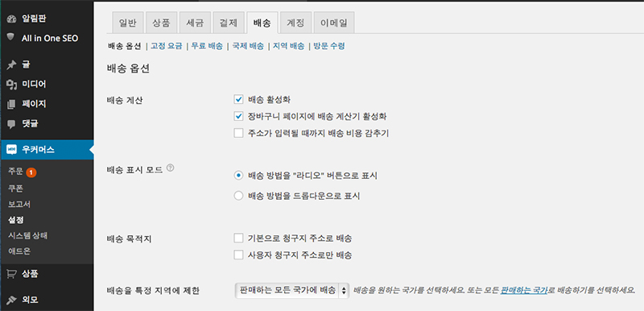
Task: Go to 쿠폰 submenu
Action: (15, 189)
